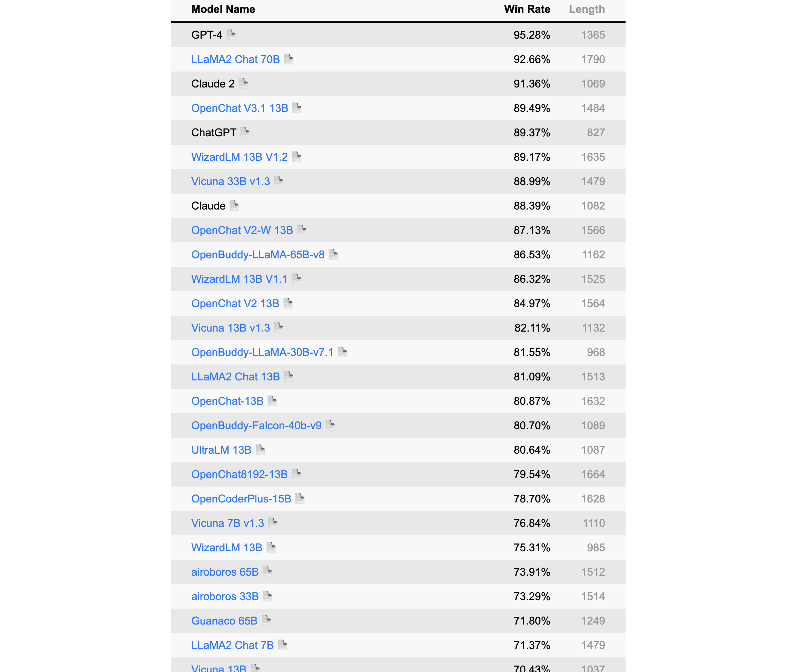This screenshot has height=672, width=804.
Task: Sort the table by Win Rate
Action: point(527,9)
